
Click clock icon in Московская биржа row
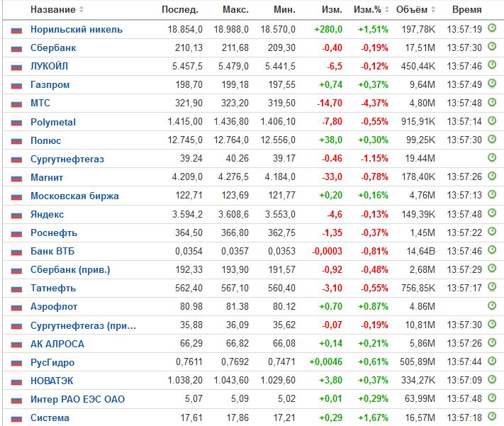[492, 194]
